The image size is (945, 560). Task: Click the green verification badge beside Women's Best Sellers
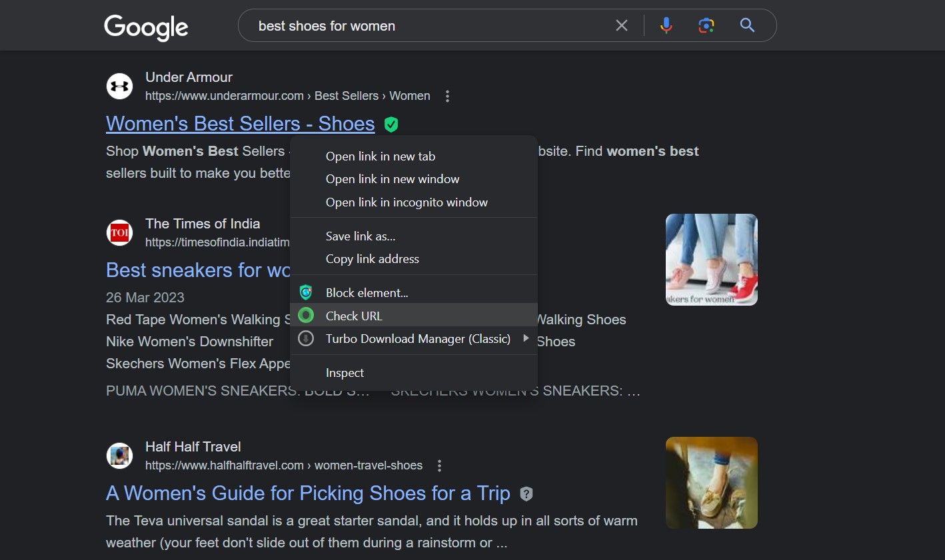391,124
